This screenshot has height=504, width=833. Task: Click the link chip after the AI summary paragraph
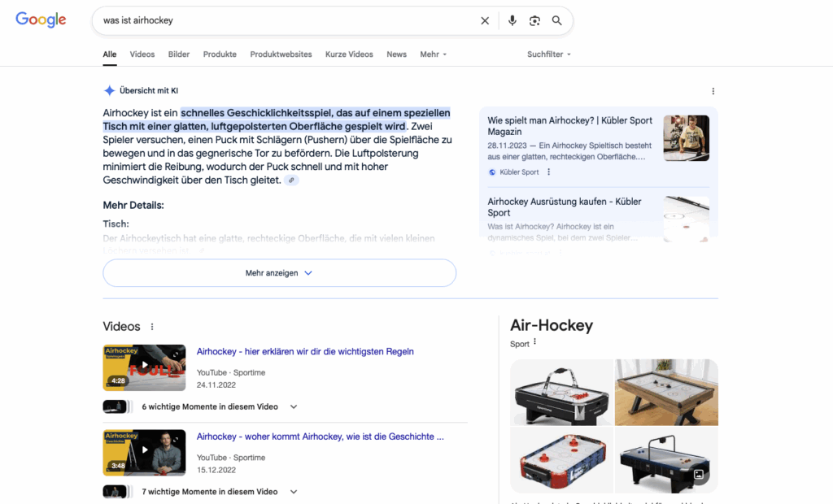pos(291,180)
